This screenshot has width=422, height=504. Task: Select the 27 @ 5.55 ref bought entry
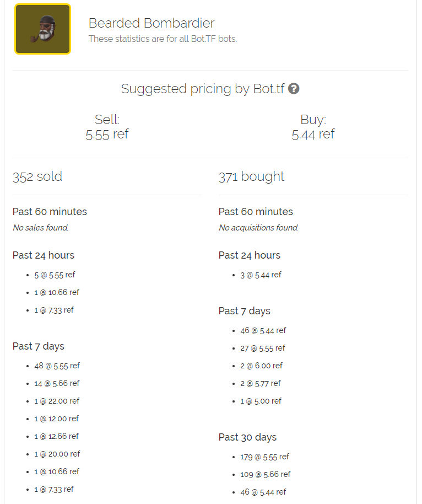click(263, 348)
